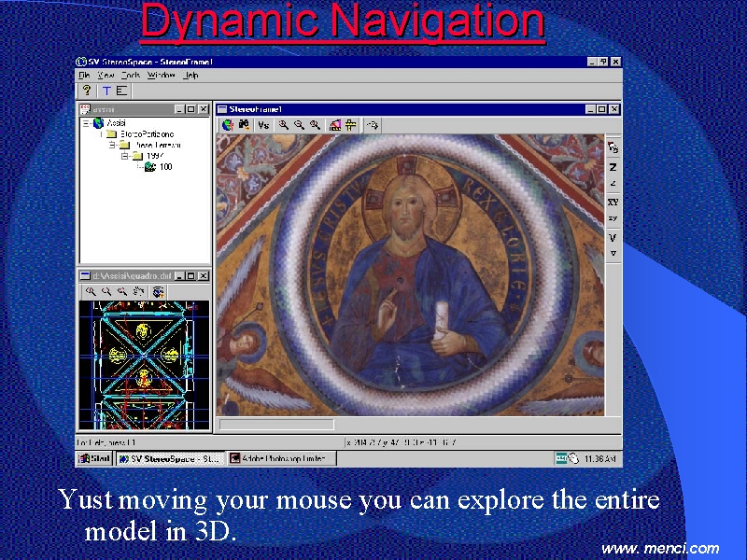The image size is (747, 560).
Task: Select the Assisi root item in the tree
Action: [x=116, y=123]
